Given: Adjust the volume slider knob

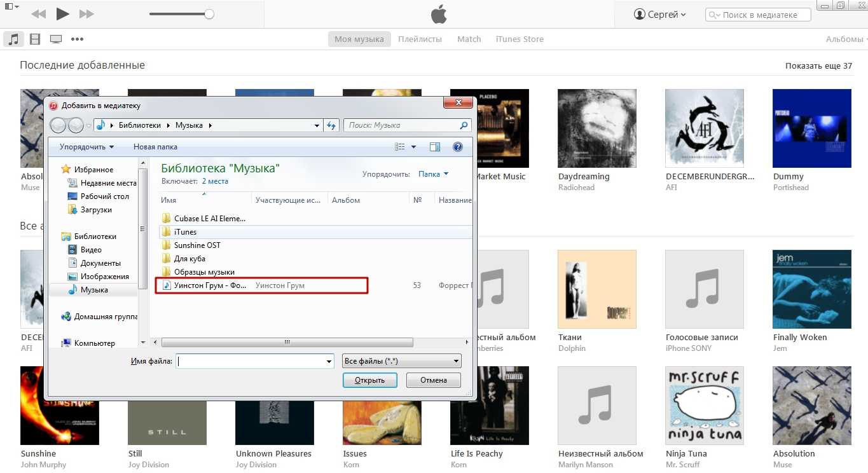Looking at the screenshot, I should click(209, 14).
